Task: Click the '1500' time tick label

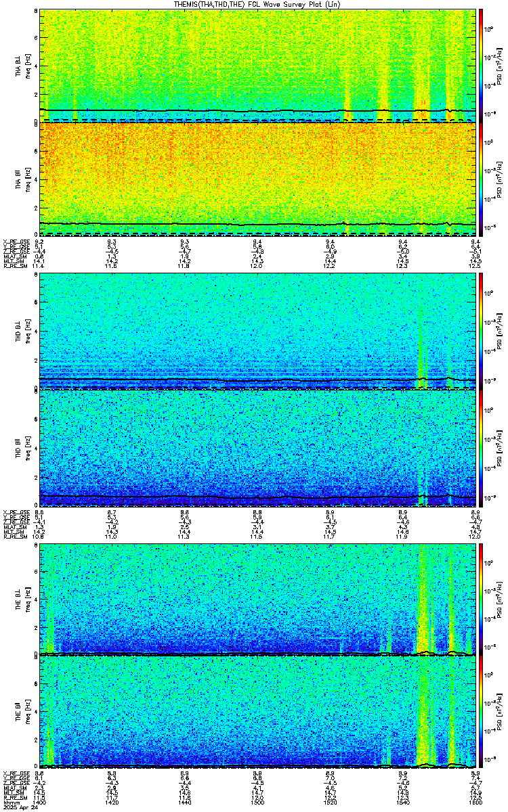Action: (x=257, y=803)
